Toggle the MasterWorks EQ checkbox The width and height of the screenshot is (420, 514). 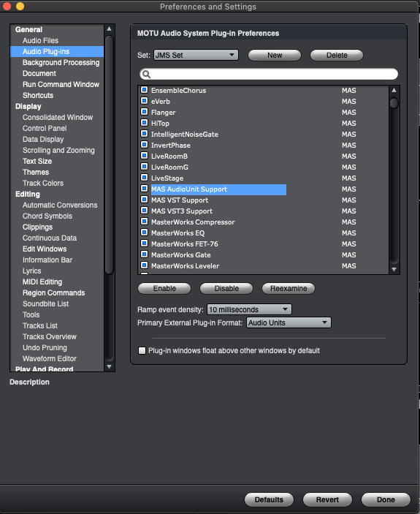tap(144, 233)
